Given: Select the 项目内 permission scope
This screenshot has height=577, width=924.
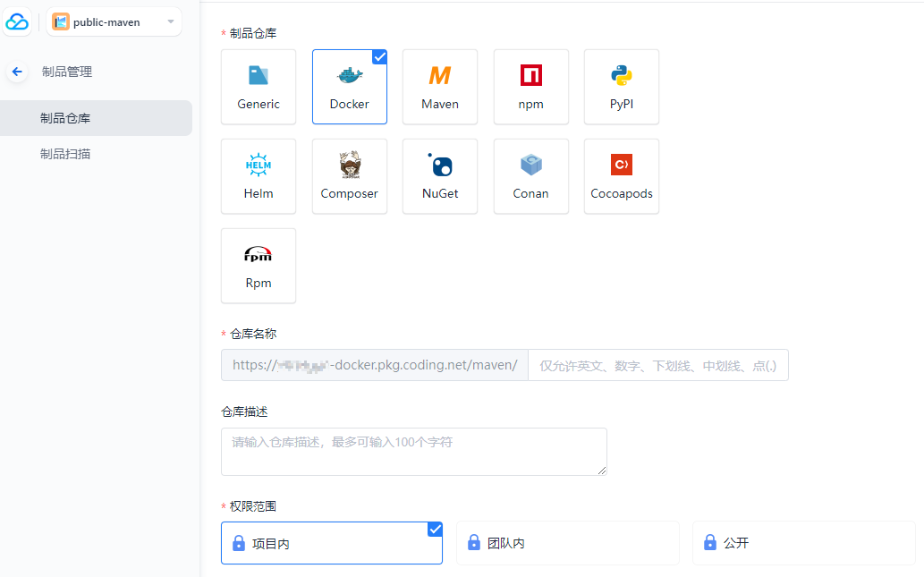Looking at the screenshot, I should [332, 543].
